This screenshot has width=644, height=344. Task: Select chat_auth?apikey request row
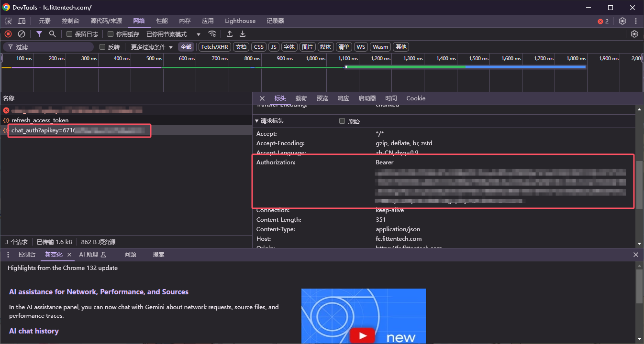pos(126,130)
